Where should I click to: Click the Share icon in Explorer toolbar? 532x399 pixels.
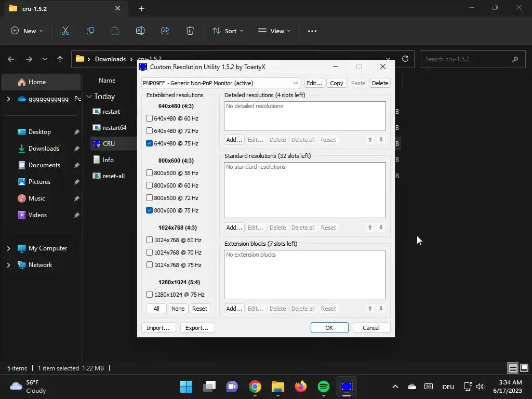[165, 31]
